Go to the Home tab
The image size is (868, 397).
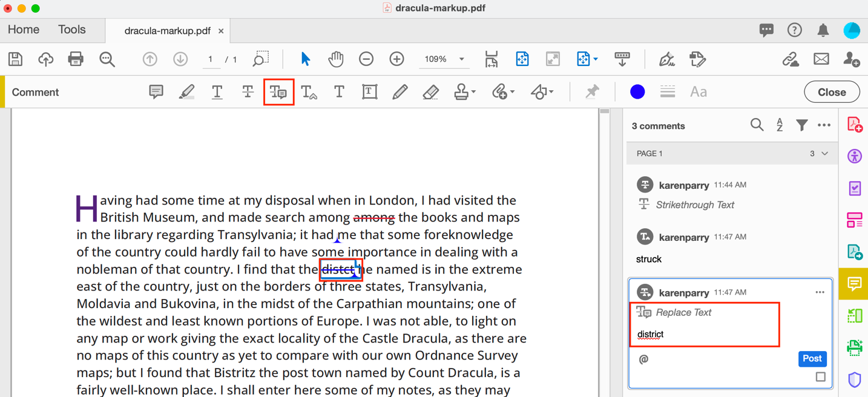pos(24,30)
